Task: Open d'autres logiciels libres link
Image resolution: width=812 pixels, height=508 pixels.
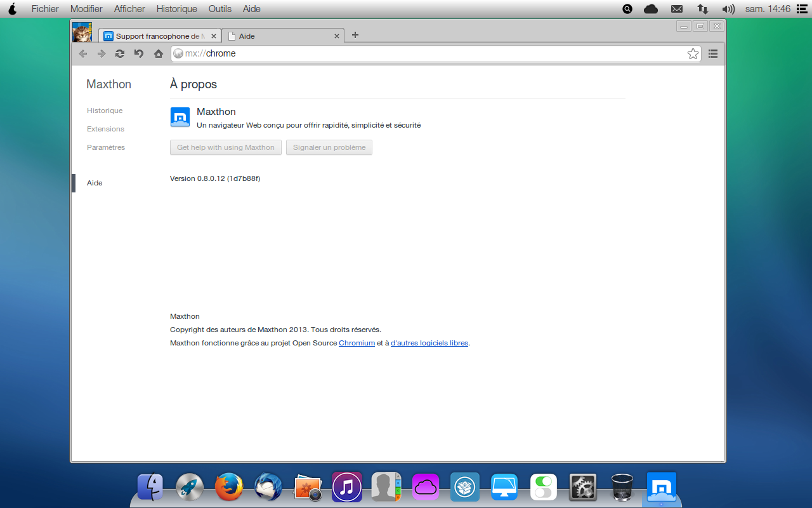Action: [429, 343]
